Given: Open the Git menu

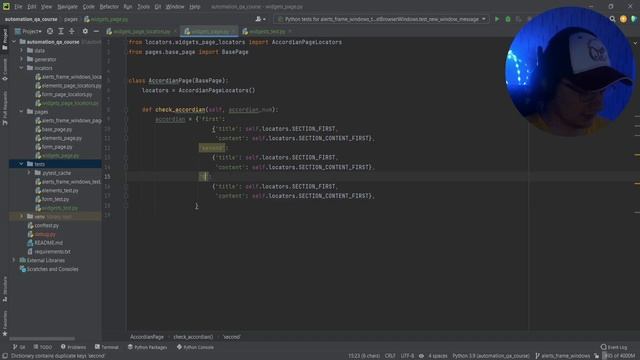Looking at the screenshot, I should click(158, 7).
